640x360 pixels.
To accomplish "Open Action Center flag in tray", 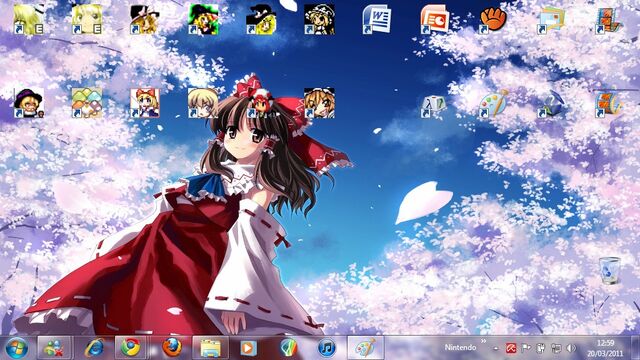I will (x=526, y=348).
